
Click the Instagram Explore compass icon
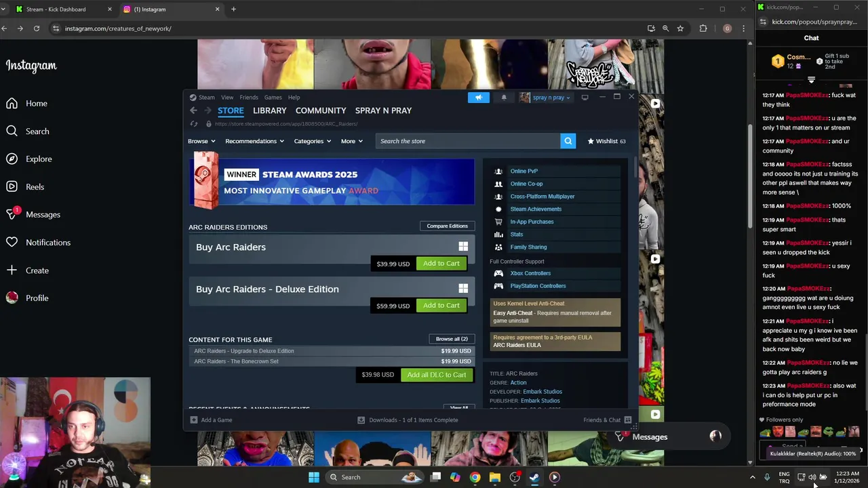(x=12, y=159)
